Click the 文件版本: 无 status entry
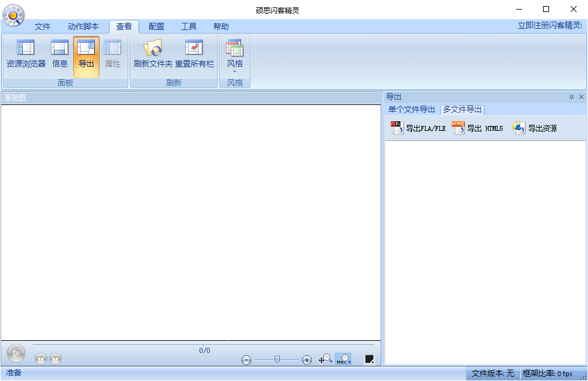This screenshot has height=381, width=588. (x=493, y=373)
